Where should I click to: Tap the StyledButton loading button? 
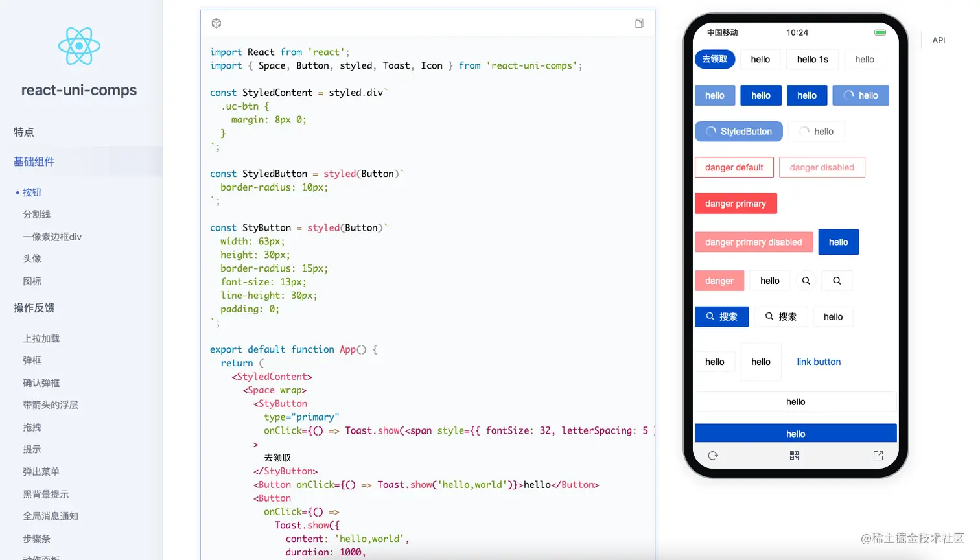pos(739,132)
